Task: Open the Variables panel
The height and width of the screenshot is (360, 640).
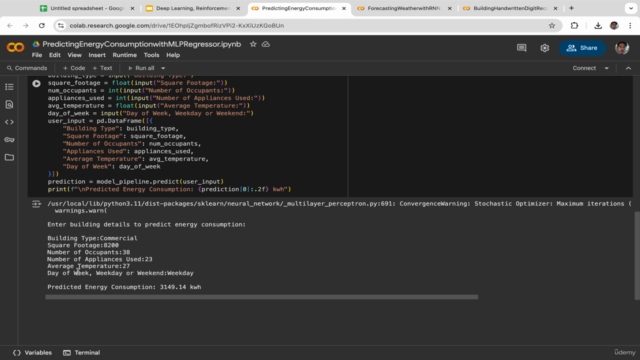Action: (x=32, y=353)
